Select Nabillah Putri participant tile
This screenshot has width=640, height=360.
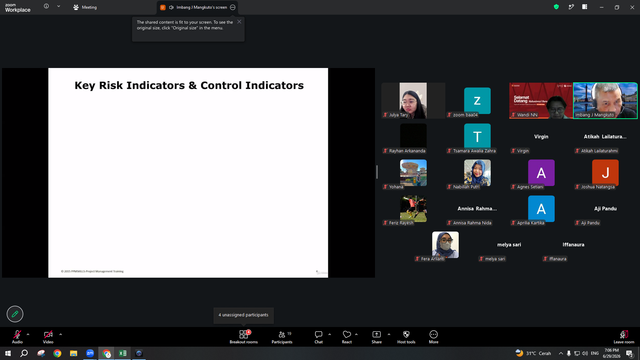point(477,173)
